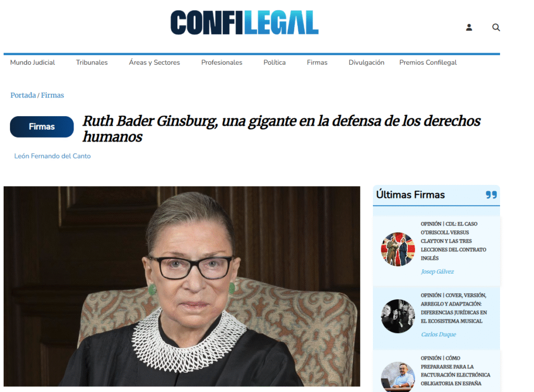The height and width of the screenshot is (392, 534).
Task: Open the search magnifier icon
Action: click(x=496, y=27)
